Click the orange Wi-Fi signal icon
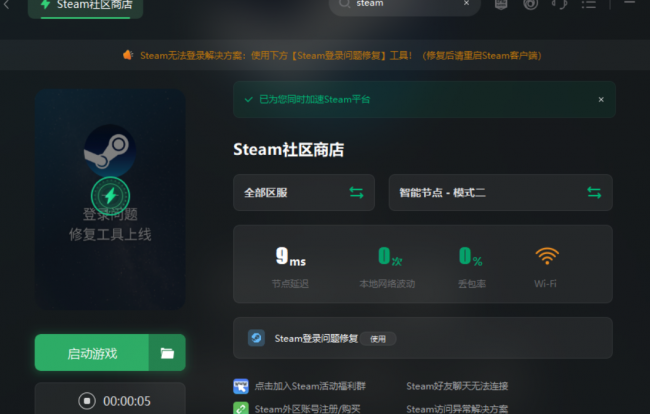Image resolution: width=650 pixels, height=414 pixels. pyautogui.click(x=547, y=256)
